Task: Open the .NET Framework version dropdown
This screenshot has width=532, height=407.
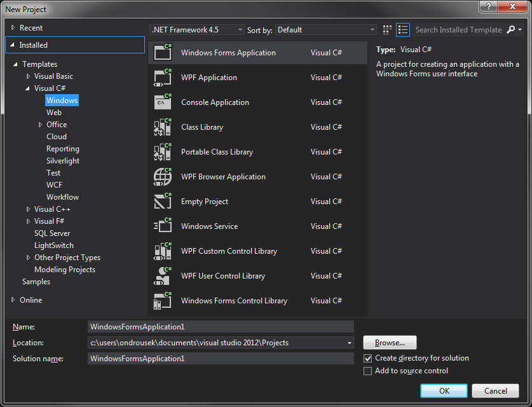Action: coord(196,30)
